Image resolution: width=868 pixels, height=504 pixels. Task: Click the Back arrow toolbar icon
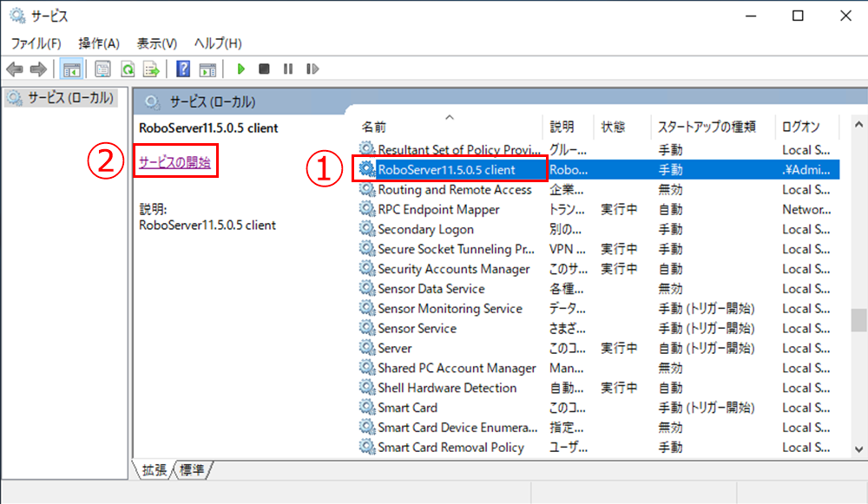(x=15, y=69)
